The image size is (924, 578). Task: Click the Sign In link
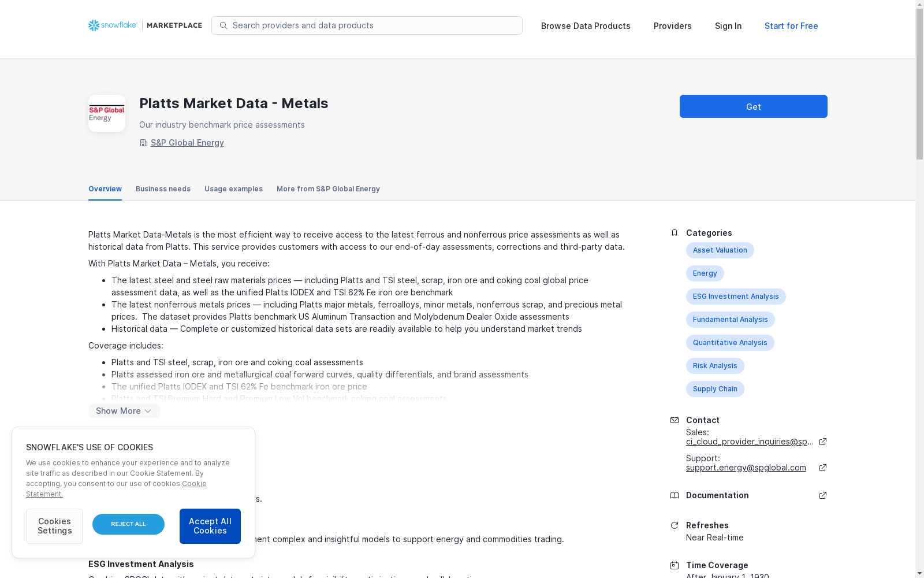coord(728,26)
